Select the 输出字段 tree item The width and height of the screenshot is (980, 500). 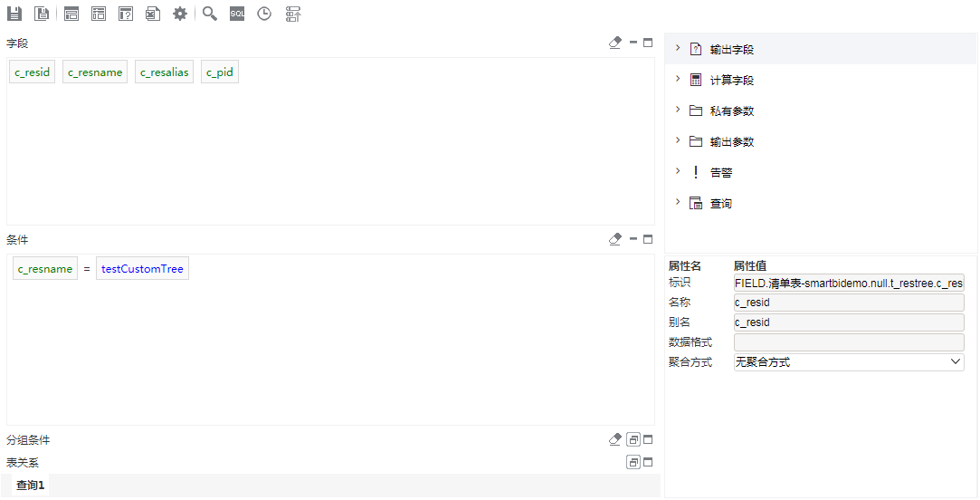732,50
